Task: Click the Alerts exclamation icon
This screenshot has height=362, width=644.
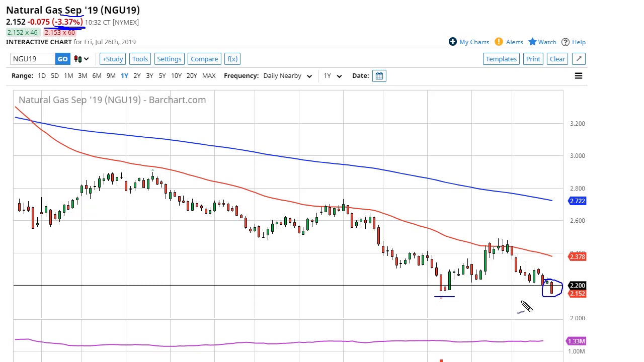Action: pos(499,42)
